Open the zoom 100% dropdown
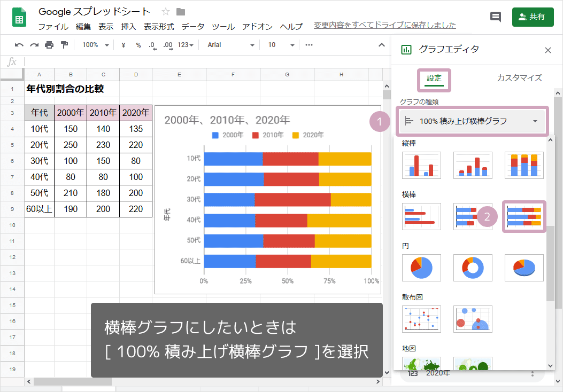 [x=96, y=45]
